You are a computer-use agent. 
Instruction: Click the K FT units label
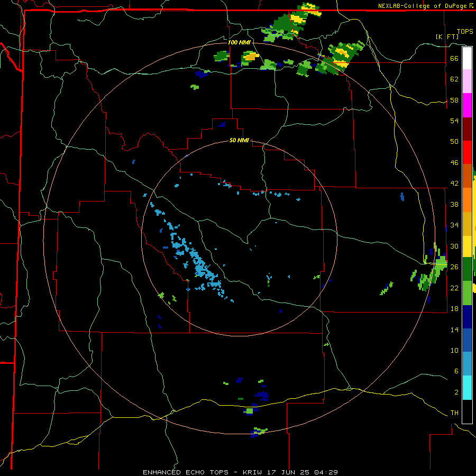447,36
